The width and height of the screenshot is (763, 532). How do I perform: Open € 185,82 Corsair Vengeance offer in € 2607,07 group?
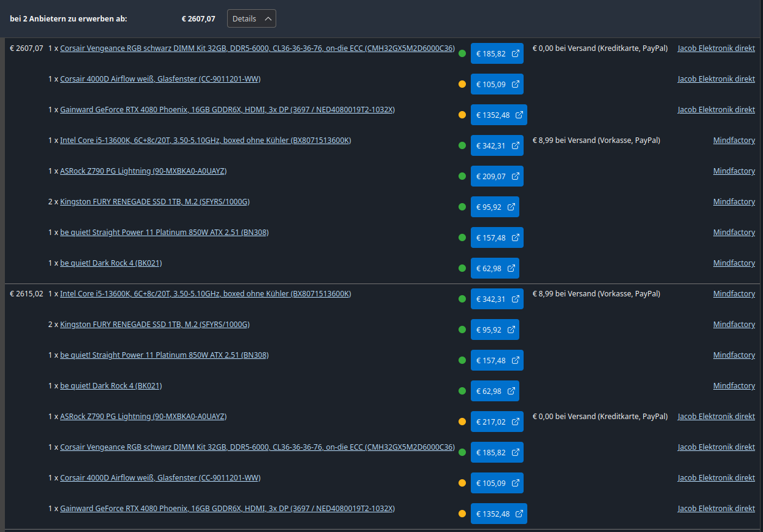pos(497,53)
